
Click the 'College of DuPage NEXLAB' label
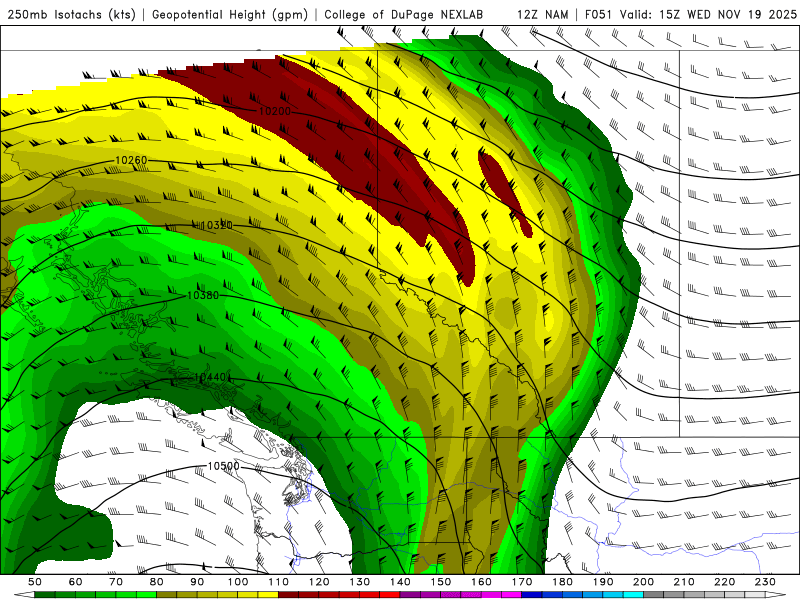(404, 15)
